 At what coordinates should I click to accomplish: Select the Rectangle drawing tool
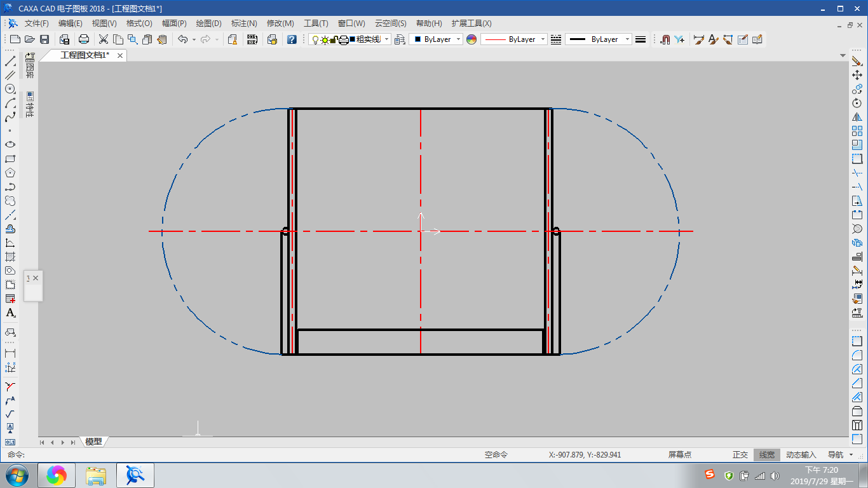(x=10, y=159)
